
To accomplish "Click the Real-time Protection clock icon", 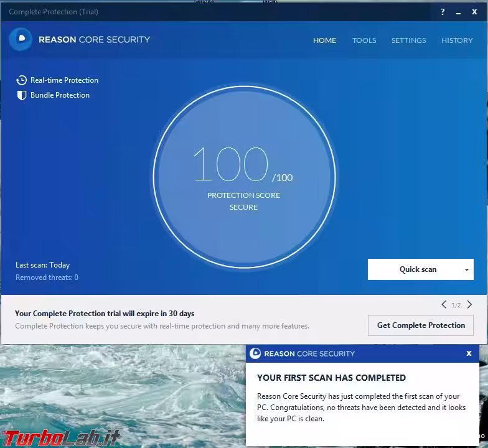I will click(x=21, y=80).
